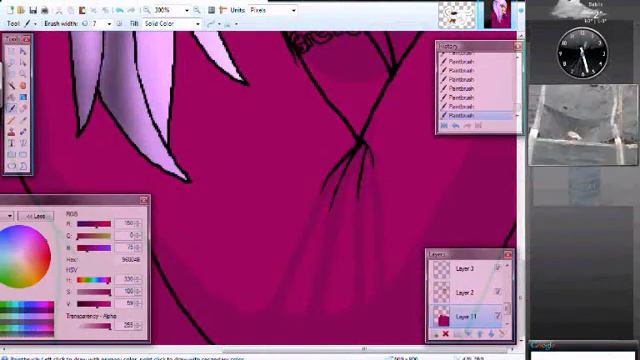Select the Paint Bucket tool
The height and width of the screenshot is (360, 640).
[x=12, y=97]
